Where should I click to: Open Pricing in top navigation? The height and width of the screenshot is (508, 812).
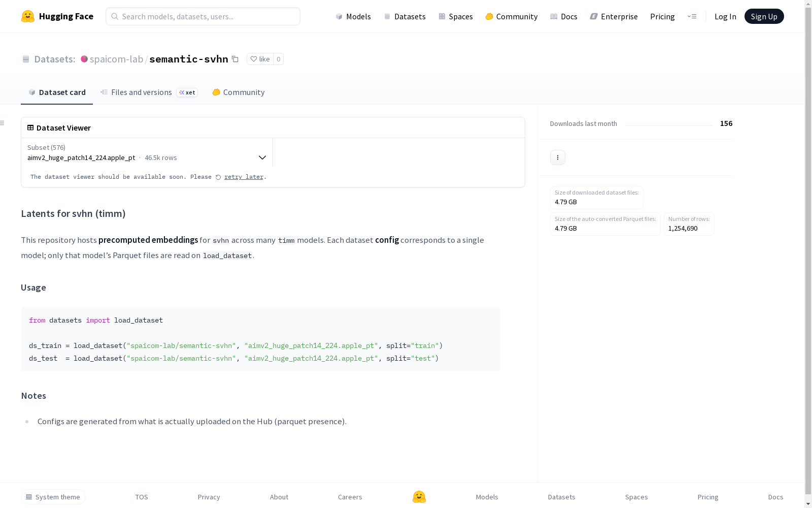[x=662, y=16]
